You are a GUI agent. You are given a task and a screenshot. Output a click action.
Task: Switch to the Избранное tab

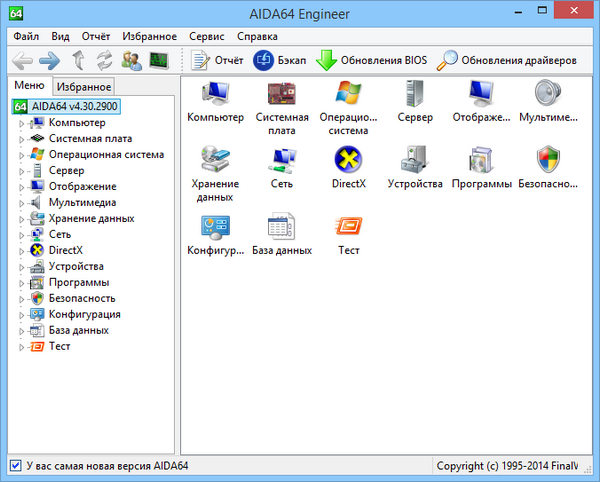pos(83,87)
